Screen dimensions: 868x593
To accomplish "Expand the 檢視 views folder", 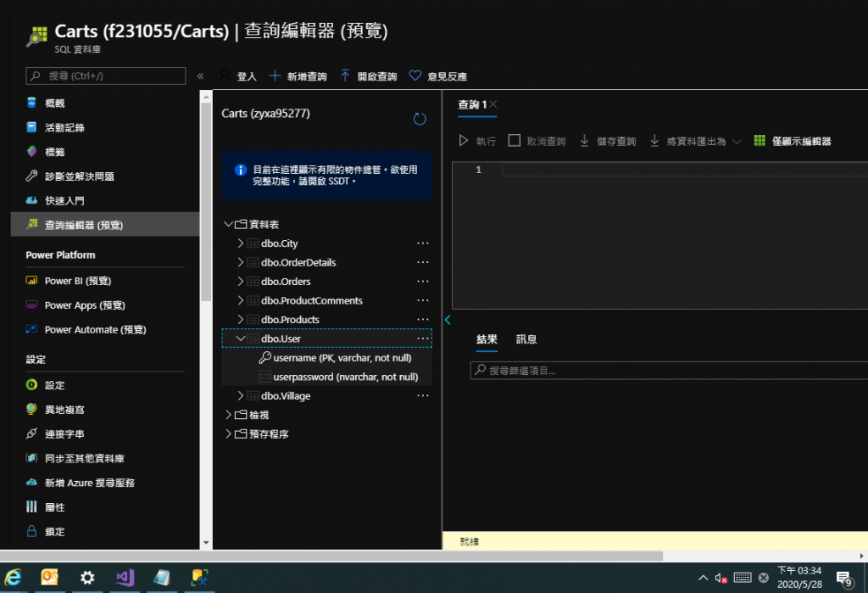I will pos(228,415).
